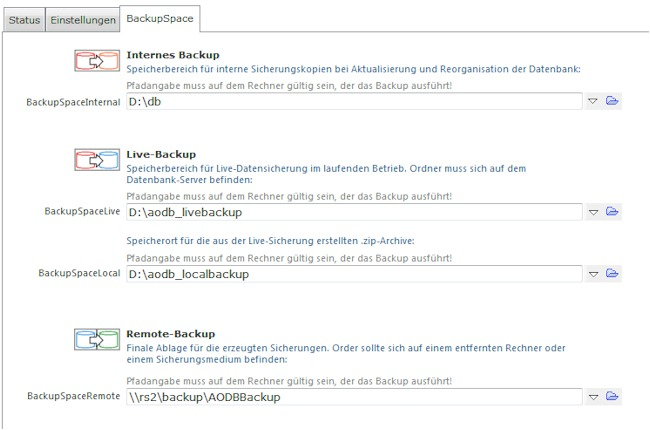The height and width of the screenshot is (430, 650).
Task: Click the D:\aodb_localbackup path field
Action: [354, 274]
